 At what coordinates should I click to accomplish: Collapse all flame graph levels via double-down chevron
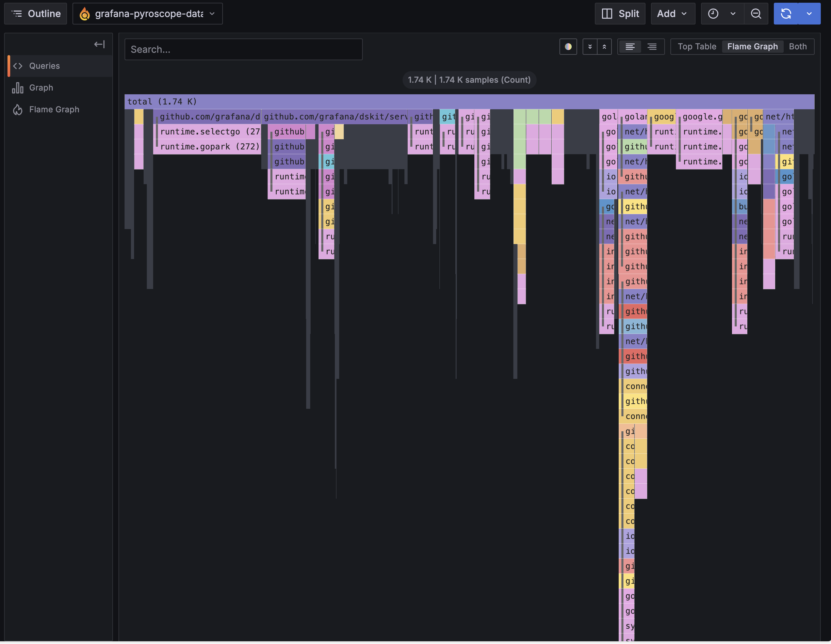(589, 46)
